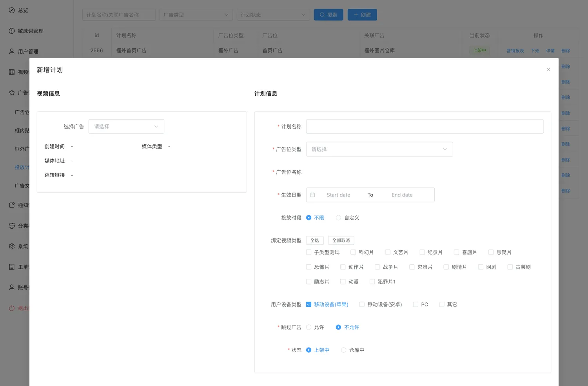Viewport: 588px width, 386px height.
Task: Click the Start date field
Action: click(338, 195)
